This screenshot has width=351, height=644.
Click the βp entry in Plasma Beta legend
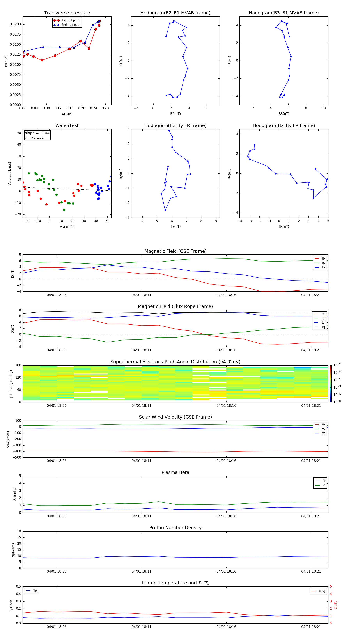(320, 480)
